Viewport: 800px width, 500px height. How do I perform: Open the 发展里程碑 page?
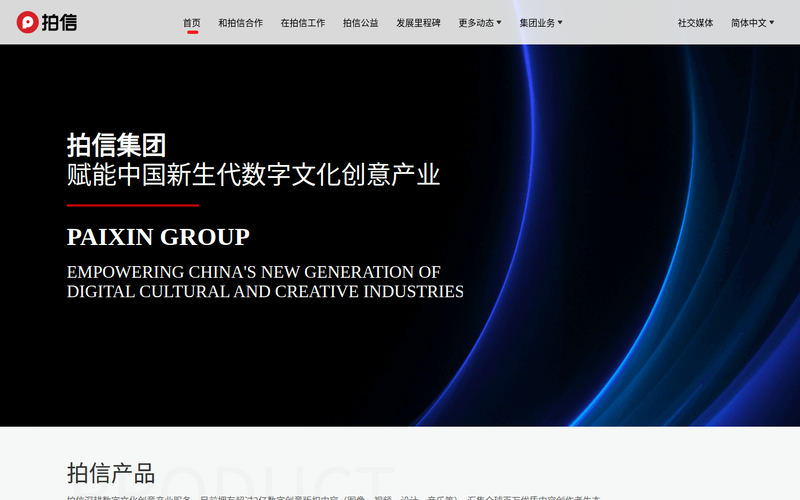[x=418, y=23]
